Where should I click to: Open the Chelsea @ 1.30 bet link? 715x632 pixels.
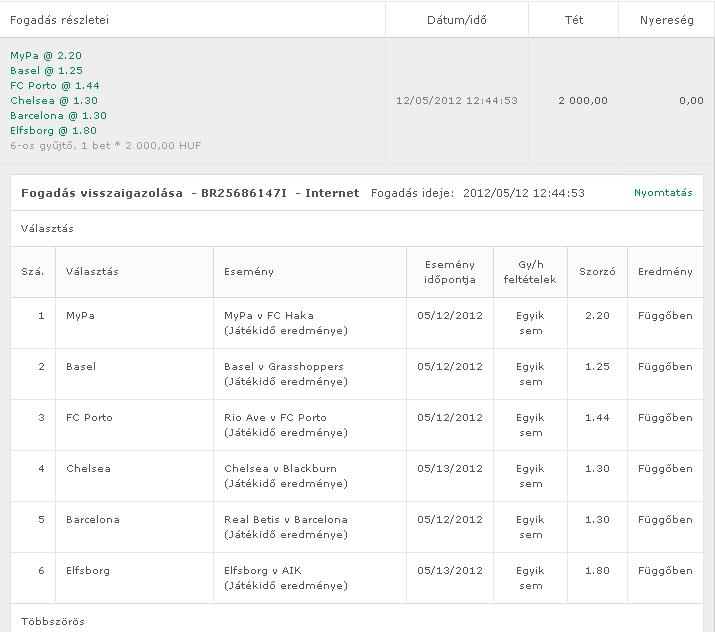point(54,101)
